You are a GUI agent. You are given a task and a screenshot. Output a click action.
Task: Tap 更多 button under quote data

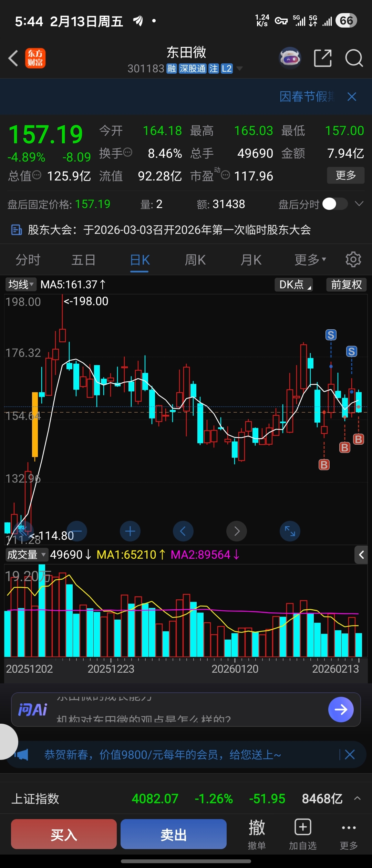tap(345, 175)
